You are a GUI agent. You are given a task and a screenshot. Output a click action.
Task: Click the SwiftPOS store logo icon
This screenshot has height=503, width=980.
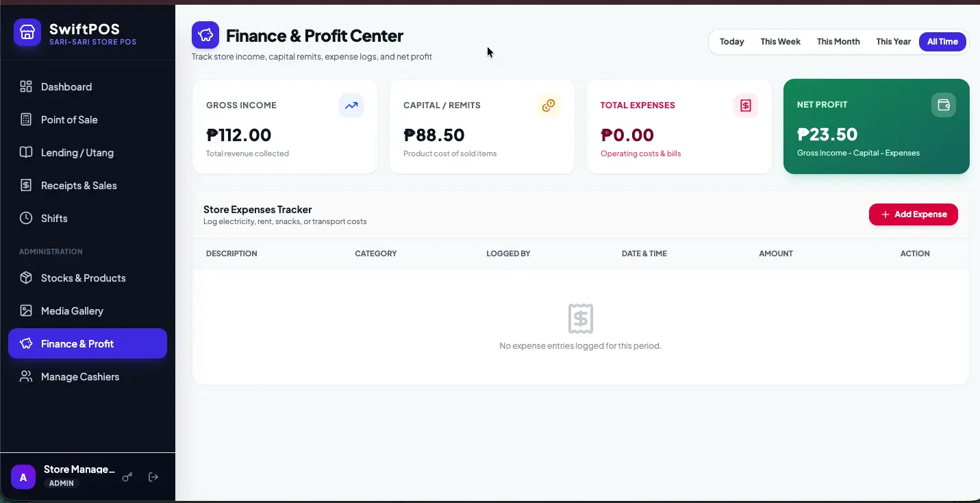tap(27, 32)
